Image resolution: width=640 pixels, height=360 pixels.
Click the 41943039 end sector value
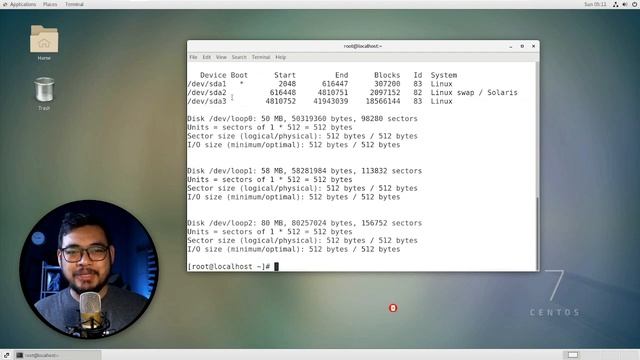click(331, 101)
